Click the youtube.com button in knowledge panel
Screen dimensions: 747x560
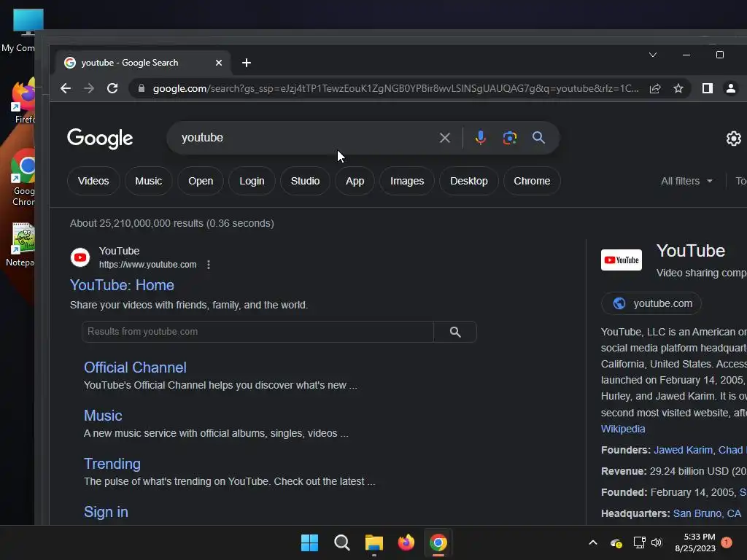651,304
